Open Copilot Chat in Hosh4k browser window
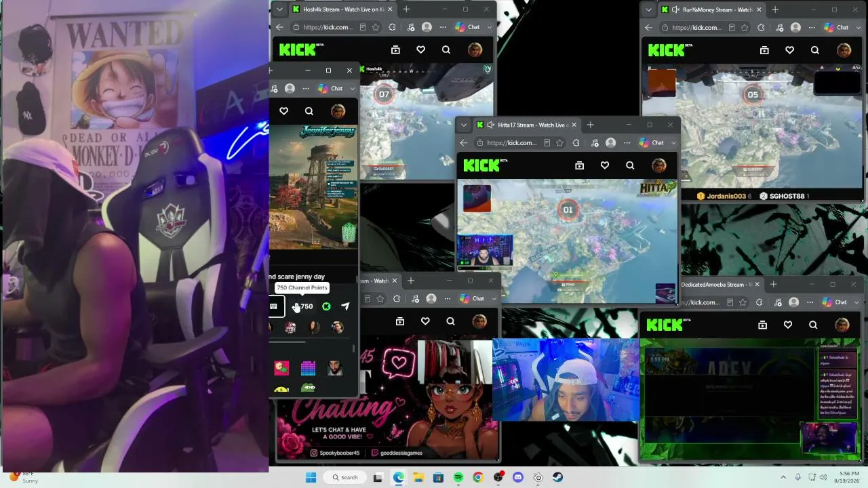The height and width of the screenshot is (488, 868). click(468, 27)
